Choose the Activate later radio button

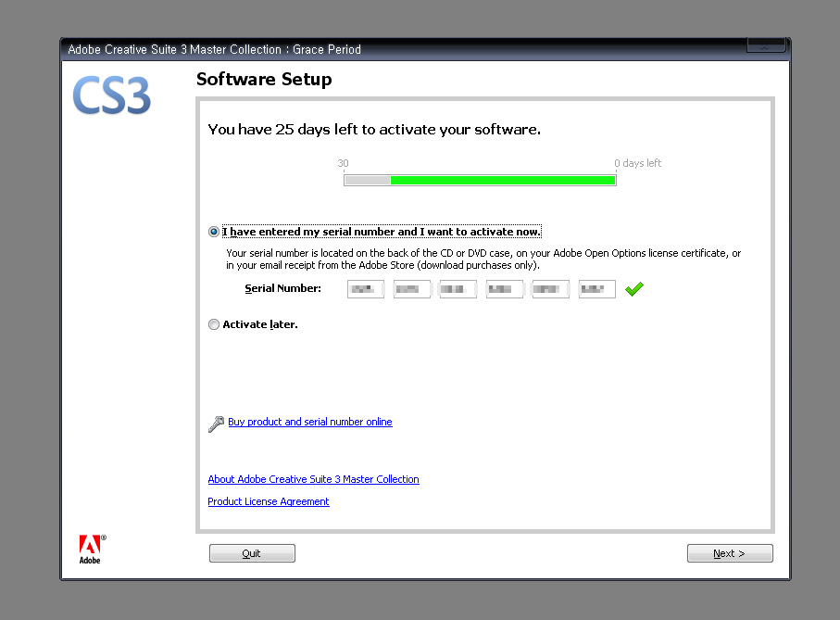pyautogui.click(x=214, y=324)
